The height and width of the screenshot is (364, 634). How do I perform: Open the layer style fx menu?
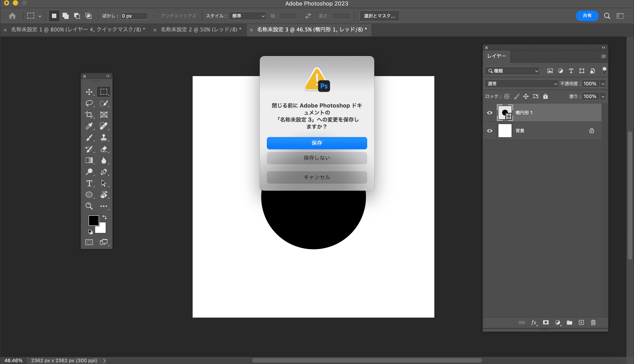[534, 322]
